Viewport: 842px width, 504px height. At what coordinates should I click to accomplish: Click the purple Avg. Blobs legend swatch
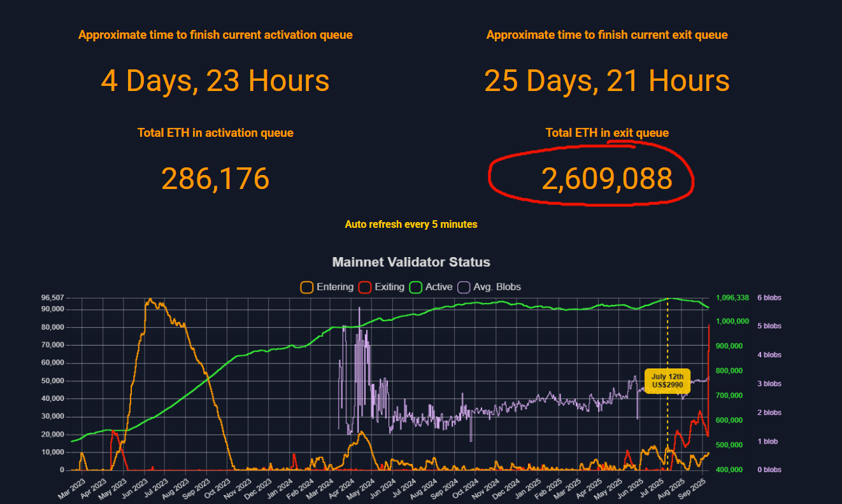(x=464, y=287)
